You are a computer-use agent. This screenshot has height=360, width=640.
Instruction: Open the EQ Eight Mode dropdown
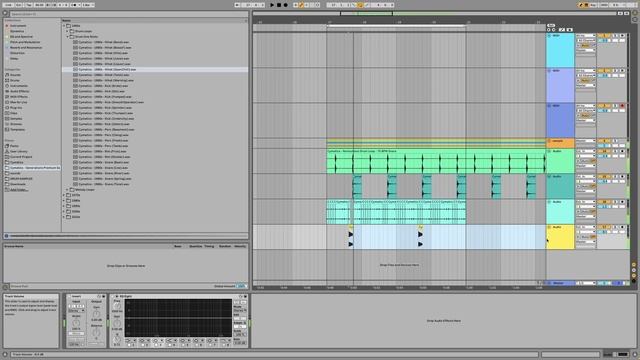(x=239, y=311)
